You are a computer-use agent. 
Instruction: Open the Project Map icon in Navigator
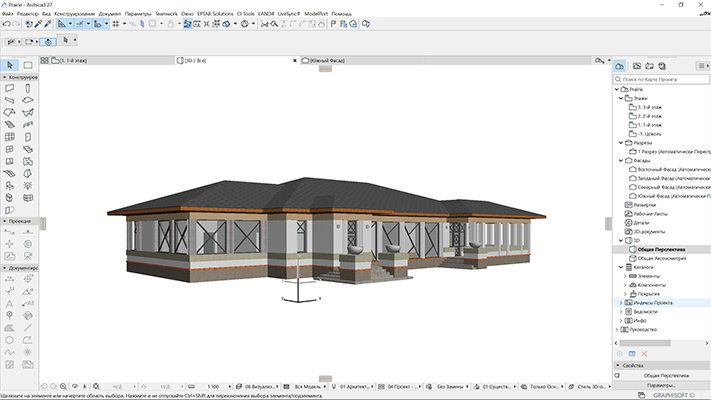pos(620,65)
